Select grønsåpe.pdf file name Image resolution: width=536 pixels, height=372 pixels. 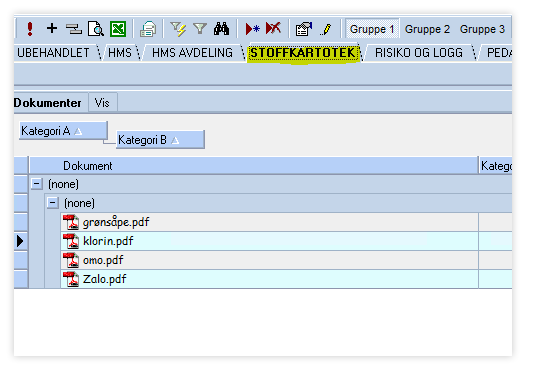pyautogui.click(x=116, y=222)
